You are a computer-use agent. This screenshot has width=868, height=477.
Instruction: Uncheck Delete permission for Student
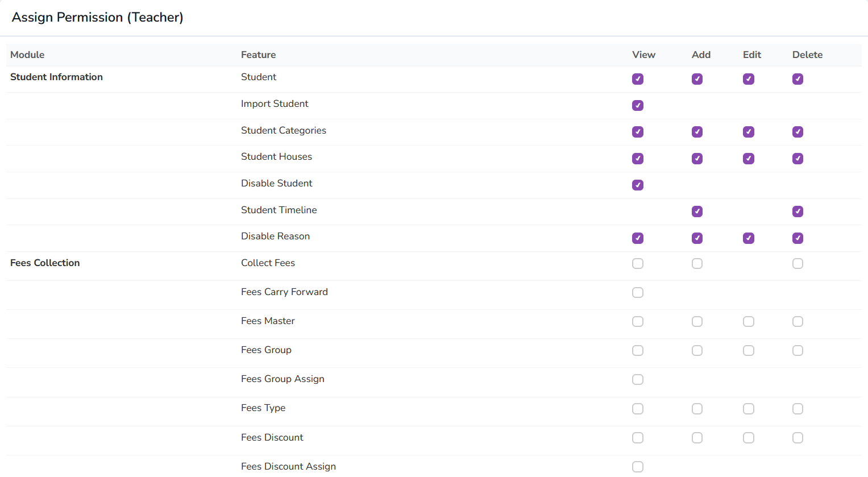[x=798, y=79]
